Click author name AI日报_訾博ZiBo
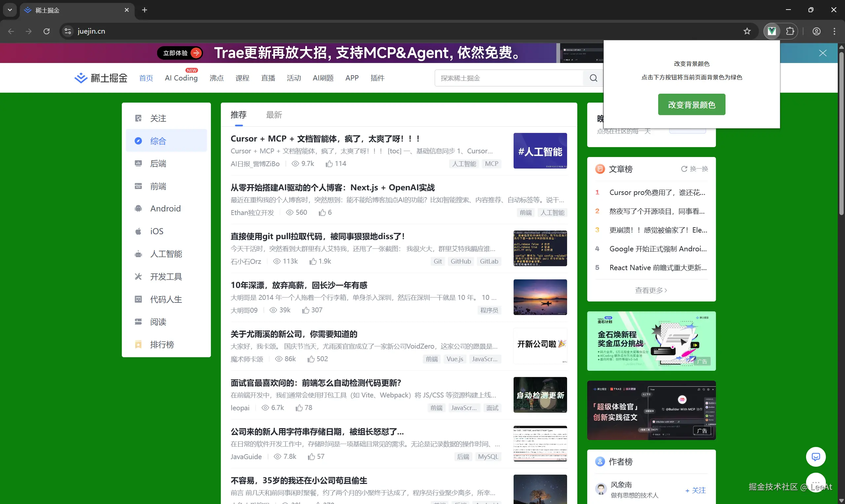The height and width of the screenshot is (504, 845). pos(255,164)
